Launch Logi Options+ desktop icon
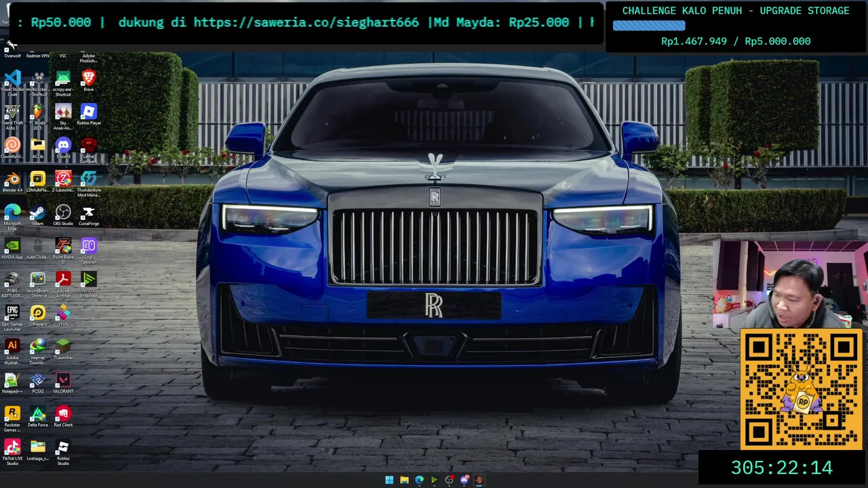Viewport: 868px width, 488px height. coord(88,250)
